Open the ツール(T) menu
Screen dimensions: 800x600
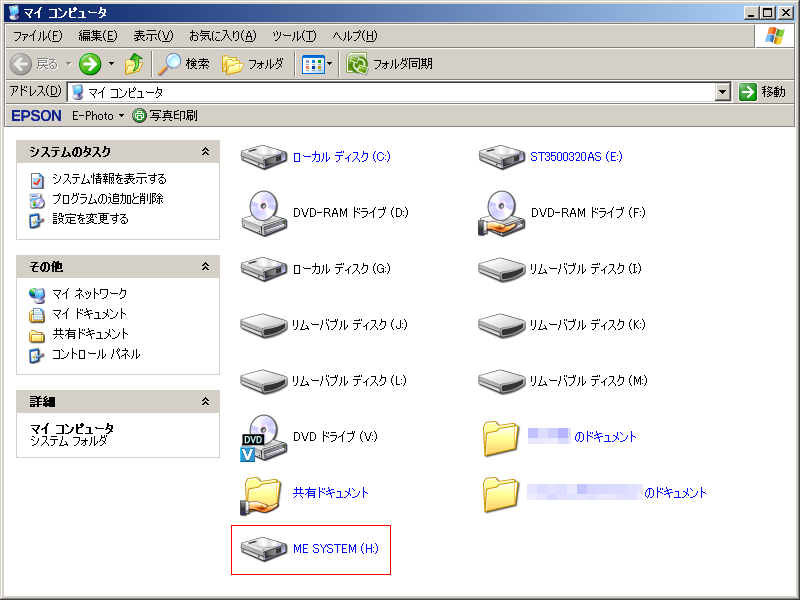[x=294, y=36]
